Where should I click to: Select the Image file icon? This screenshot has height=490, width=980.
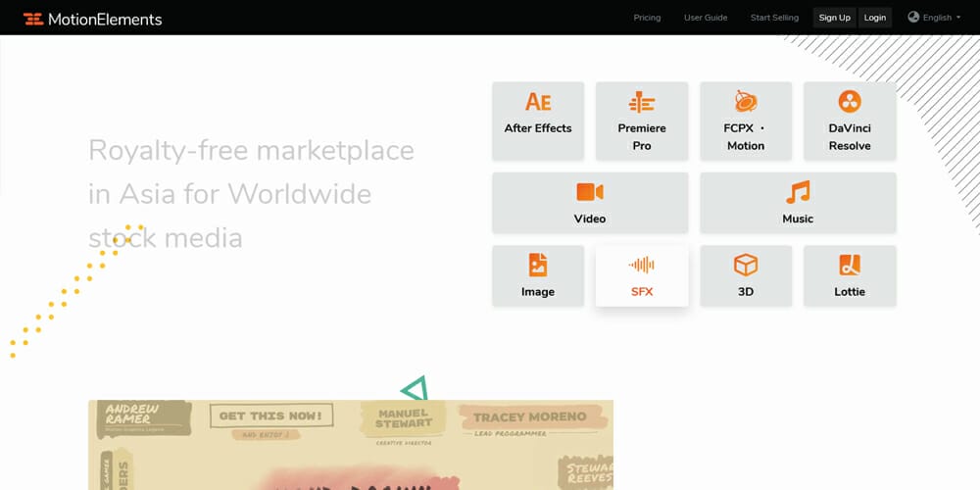[x=537, y=265]
